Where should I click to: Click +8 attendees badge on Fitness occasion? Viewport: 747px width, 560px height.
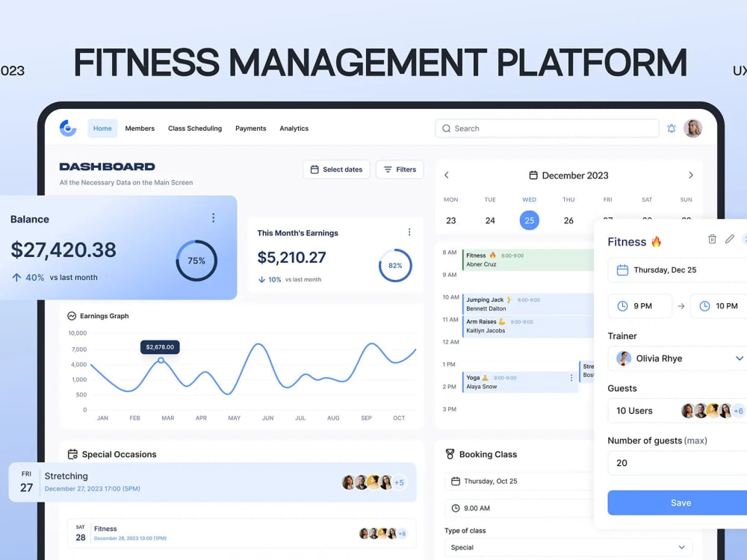click(402, 533)
